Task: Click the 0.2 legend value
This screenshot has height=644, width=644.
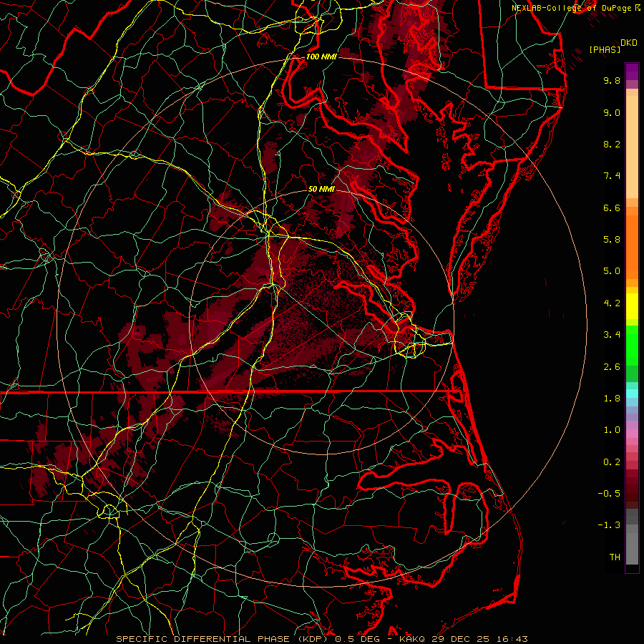Action: pos(612,462)
